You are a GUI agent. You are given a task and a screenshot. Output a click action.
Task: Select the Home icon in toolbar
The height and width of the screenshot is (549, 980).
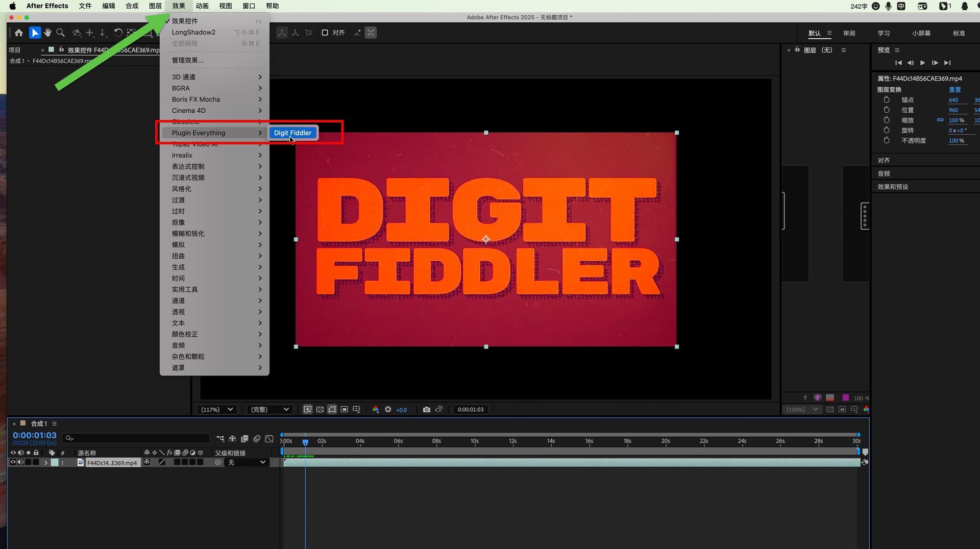pyautogui.click(x=19, y=33)
